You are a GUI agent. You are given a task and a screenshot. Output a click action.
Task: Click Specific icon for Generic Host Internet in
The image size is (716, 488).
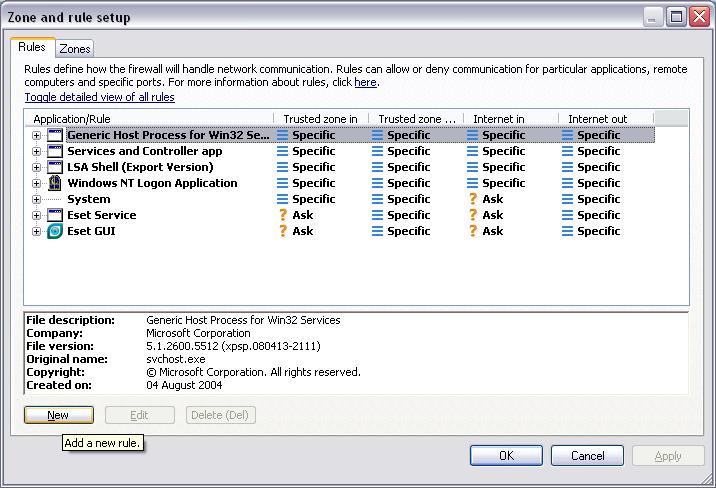472,135
